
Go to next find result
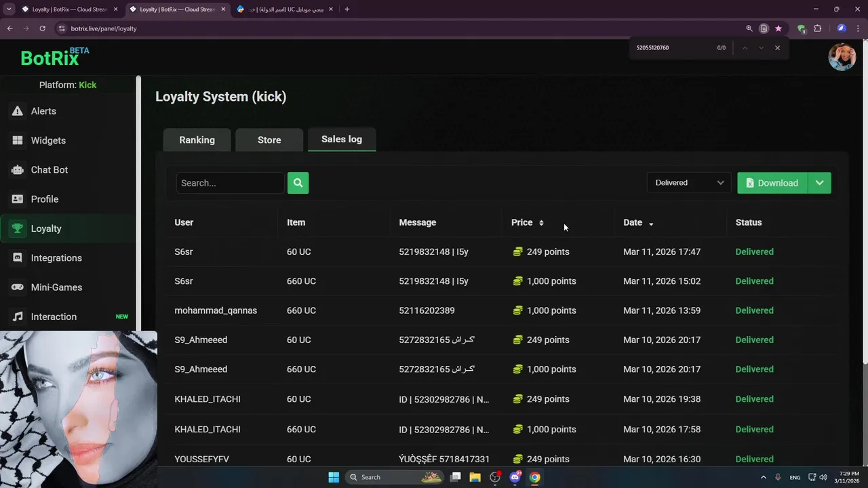[761, 48]
